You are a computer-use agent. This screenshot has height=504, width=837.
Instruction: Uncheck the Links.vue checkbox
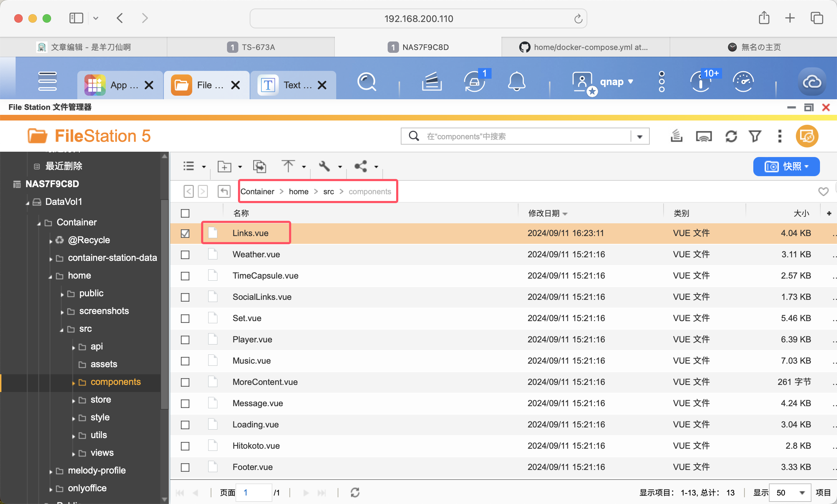[x=185, y=234]
